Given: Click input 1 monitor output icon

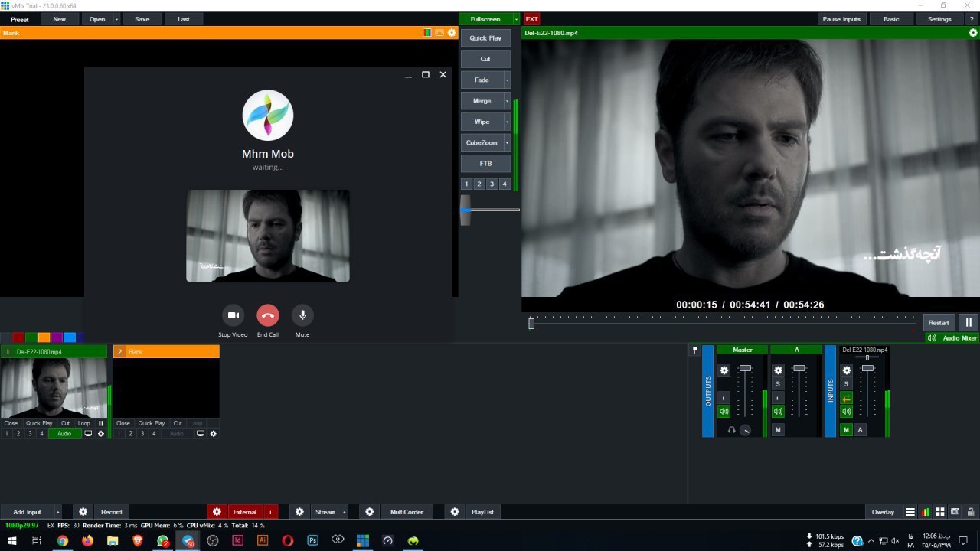Looking at the screenshot, I should [88, 434].
